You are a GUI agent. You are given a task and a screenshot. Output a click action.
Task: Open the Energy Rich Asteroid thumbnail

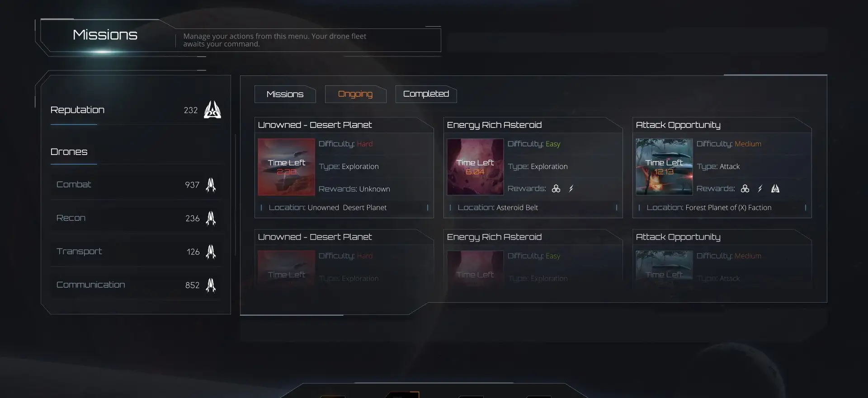coord(475,167)
